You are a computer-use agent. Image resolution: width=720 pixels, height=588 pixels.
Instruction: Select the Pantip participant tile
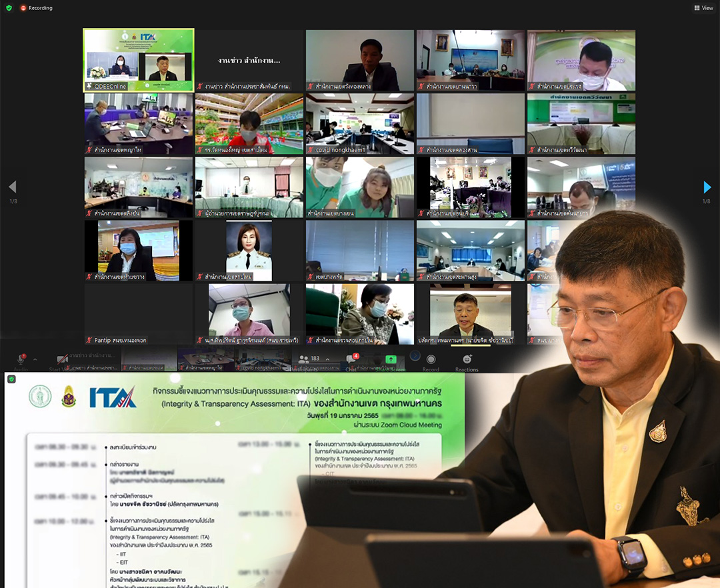click(x=139, y=314)
